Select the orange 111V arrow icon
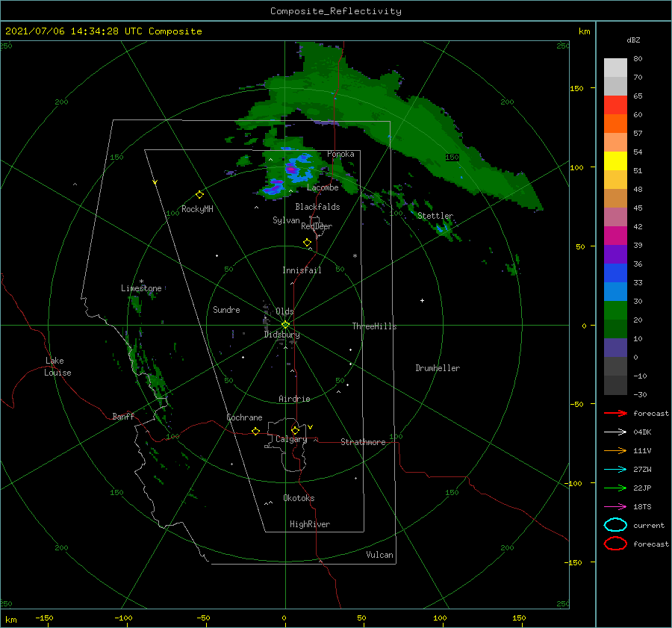The image size is (672, 628). (x=615, y=450)
